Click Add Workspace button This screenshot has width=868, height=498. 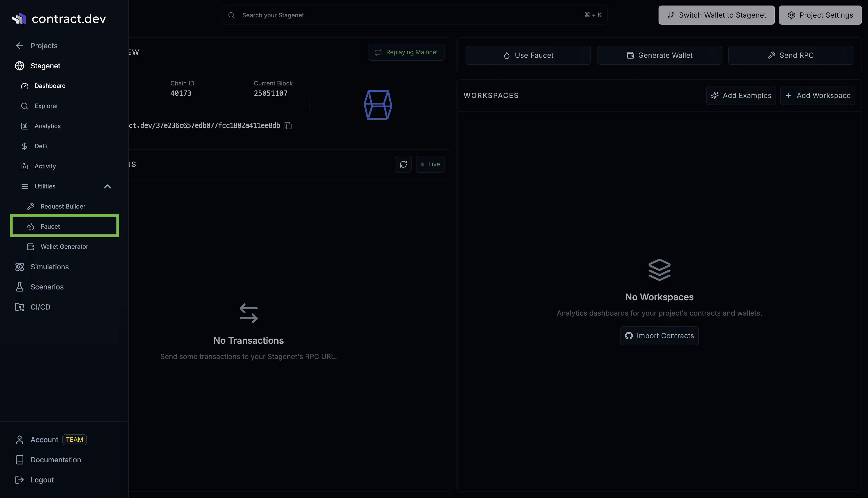coord(818,95)
